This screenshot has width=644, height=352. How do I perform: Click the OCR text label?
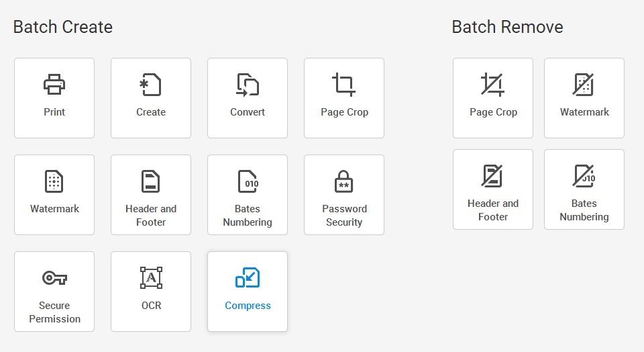[151, 306]
